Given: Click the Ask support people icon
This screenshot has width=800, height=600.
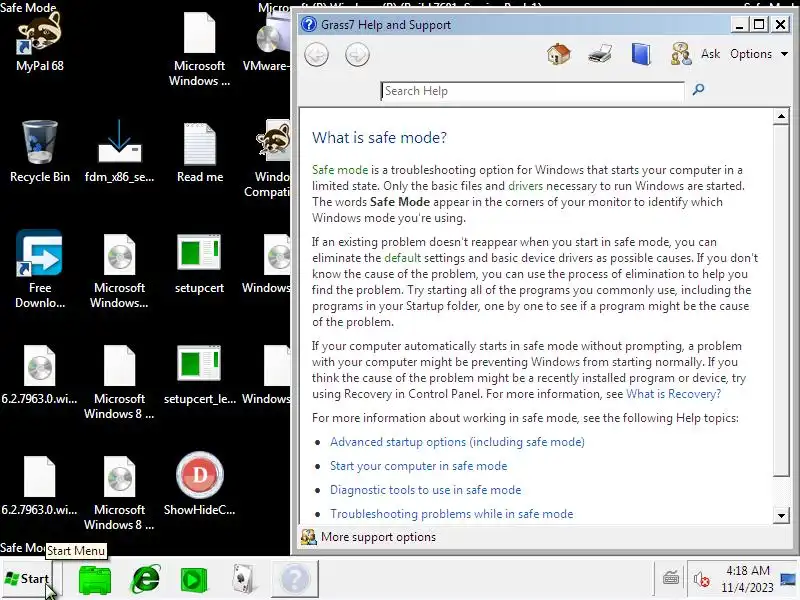Looking at the screenshot, I should click(681, 54).
